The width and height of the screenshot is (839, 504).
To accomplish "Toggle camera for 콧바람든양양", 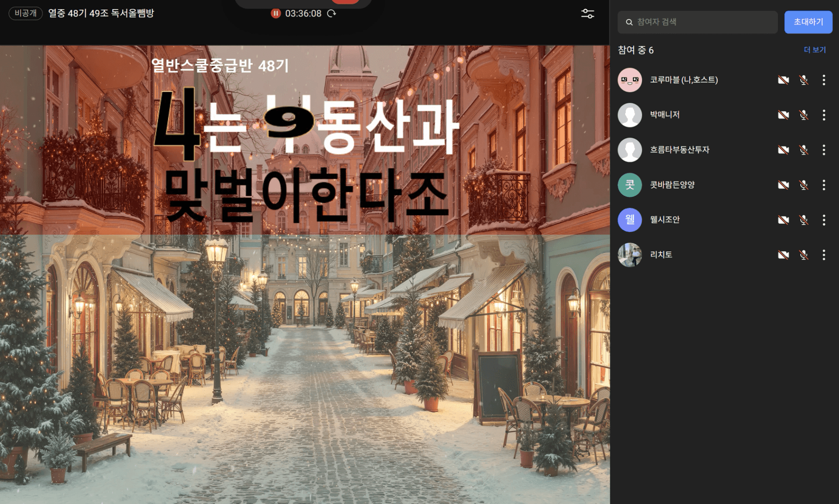I will click(x=783, y=185).
